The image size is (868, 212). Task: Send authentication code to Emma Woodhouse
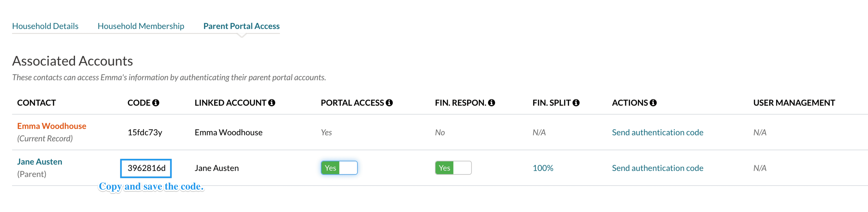click(x=657, y=132)
